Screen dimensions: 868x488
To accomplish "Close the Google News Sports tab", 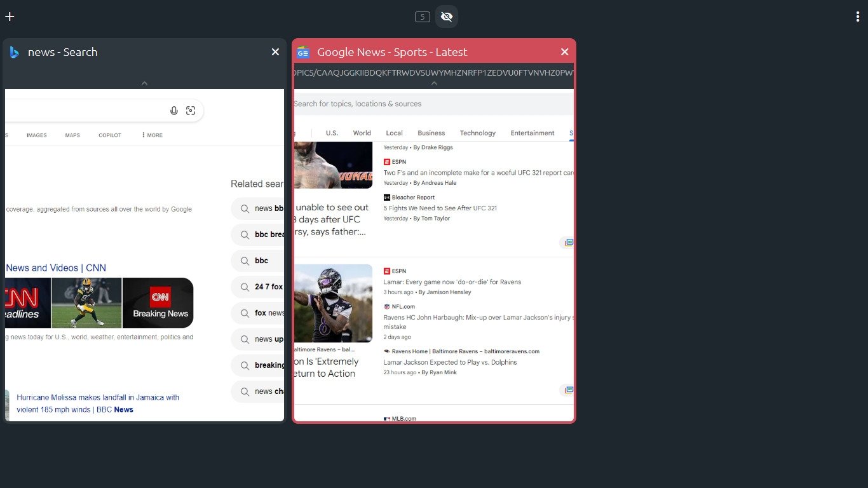I will [564, 52].
